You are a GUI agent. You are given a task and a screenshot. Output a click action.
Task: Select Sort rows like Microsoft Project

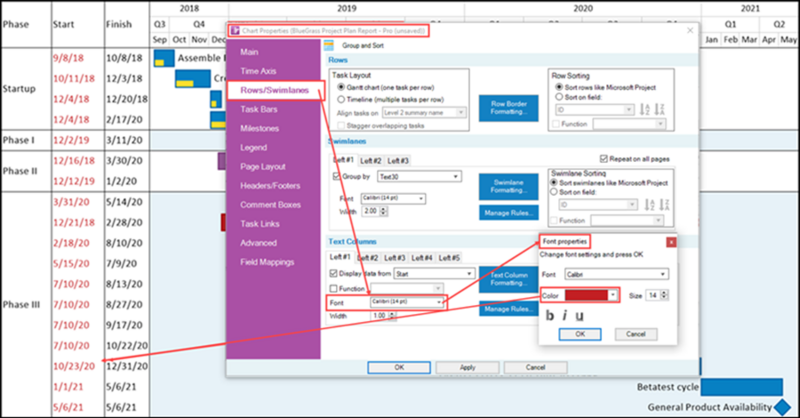[559, 87]
